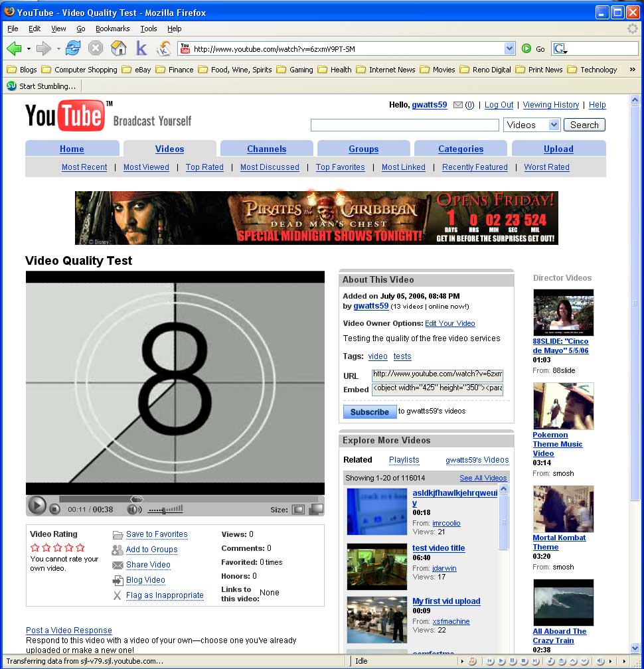Click the Add to Groups people icon

tap(118, 550)
